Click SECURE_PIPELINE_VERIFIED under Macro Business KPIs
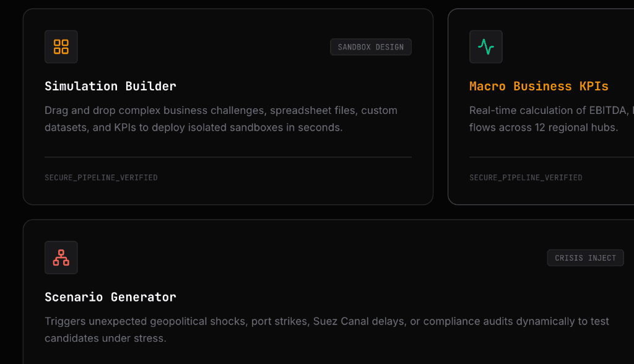634x364 pixels. [526, 178]
